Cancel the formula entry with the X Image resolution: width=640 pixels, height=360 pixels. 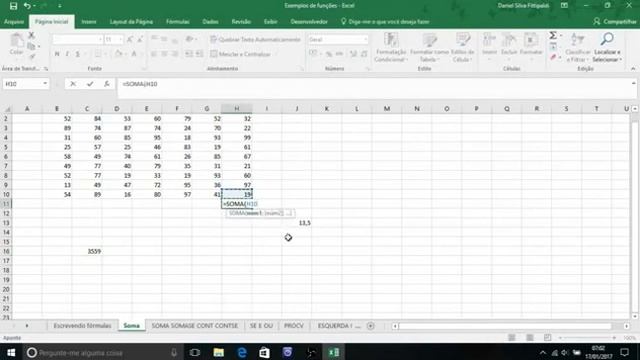pyautogui.click(x=73, y=84)
